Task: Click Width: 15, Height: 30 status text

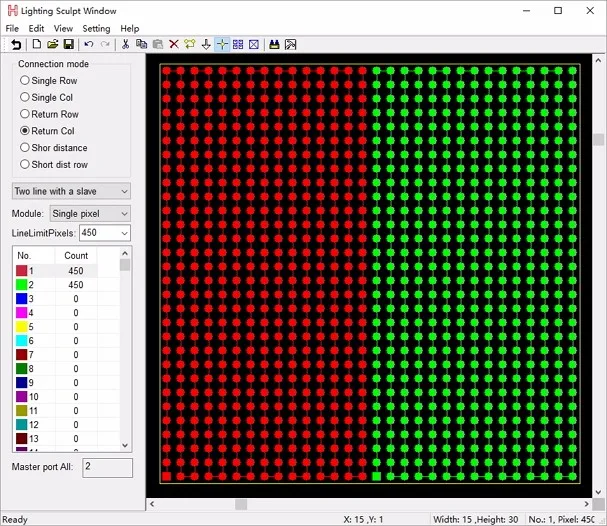Action: pyautogui.click(x=475, y=519)
